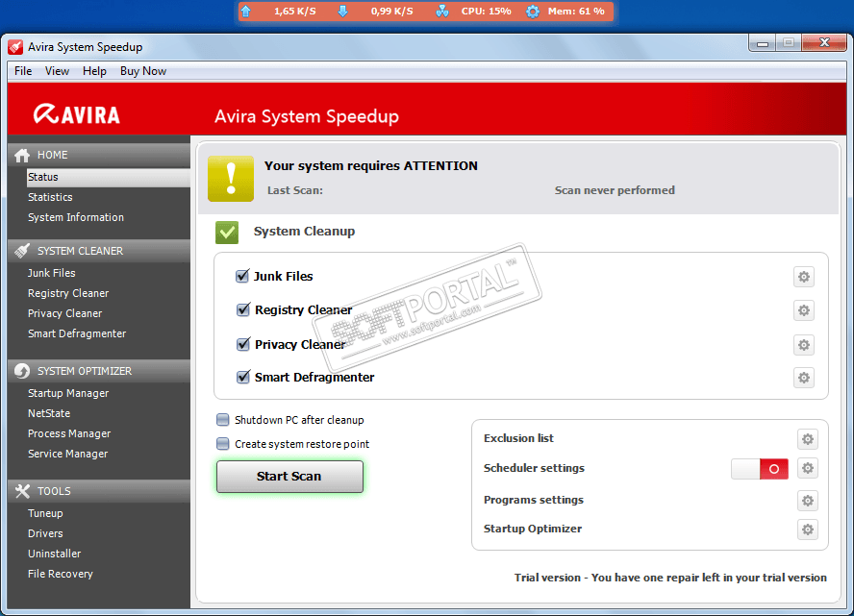Toggle the Scheduler settings switch
854x616 pixels.
click(x=759, y=469)
